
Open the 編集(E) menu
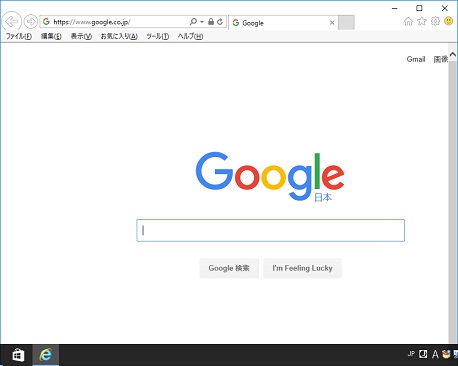click(51, 36)
